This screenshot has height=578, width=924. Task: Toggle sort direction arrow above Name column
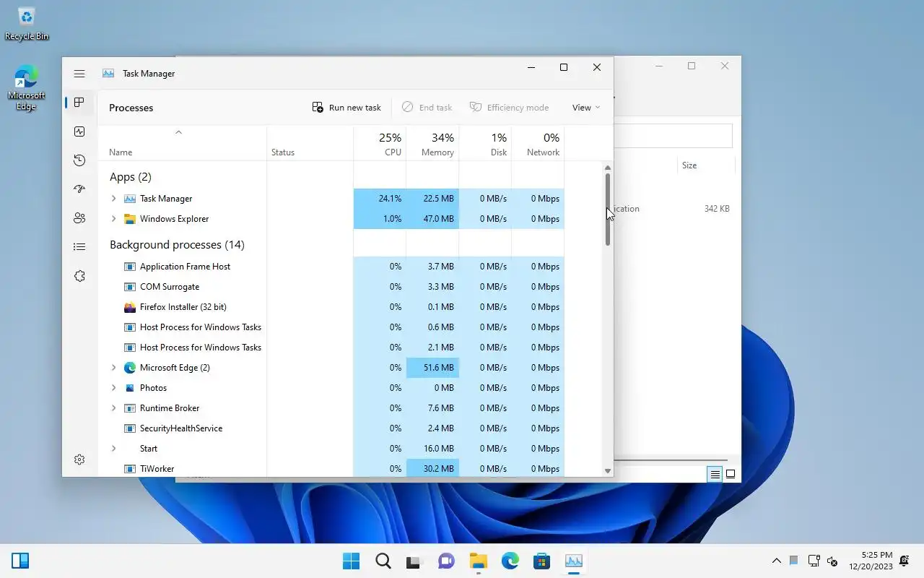pos(178,132)
